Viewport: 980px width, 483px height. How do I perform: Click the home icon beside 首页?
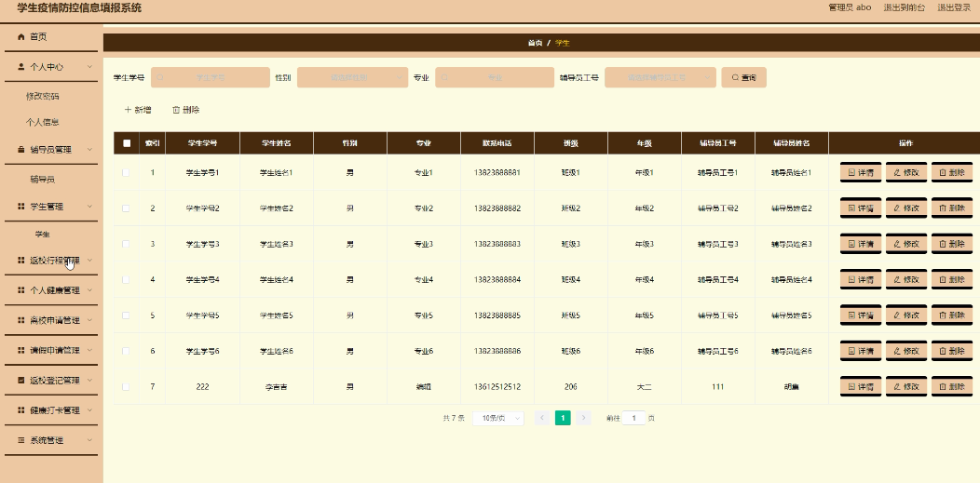(x=20, y=37)
